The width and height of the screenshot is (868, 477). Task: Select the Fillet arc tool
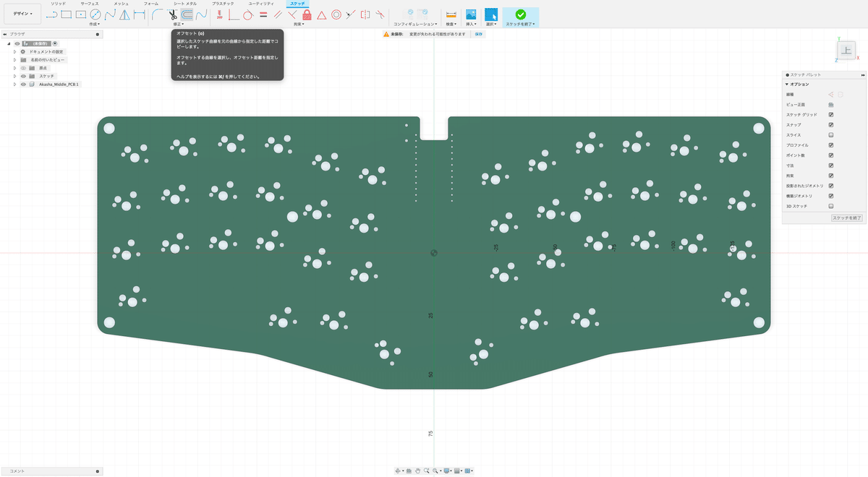[158, 14]
